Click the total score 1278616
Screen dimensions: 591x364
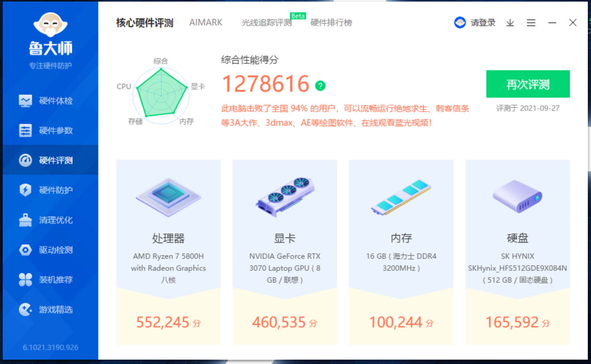265,84
